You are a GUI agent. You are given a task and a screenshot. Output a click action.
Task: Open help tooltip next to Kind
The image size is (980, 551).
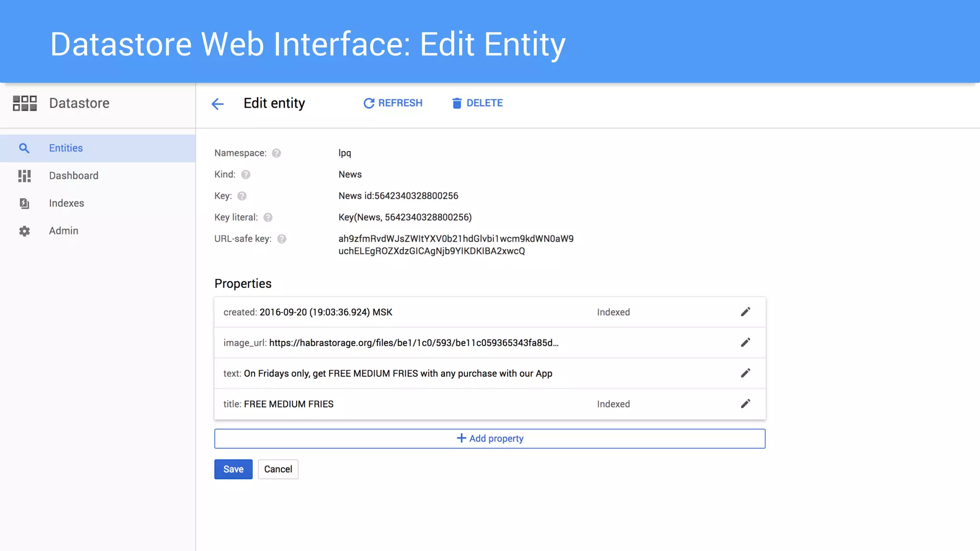coord(246,175)
